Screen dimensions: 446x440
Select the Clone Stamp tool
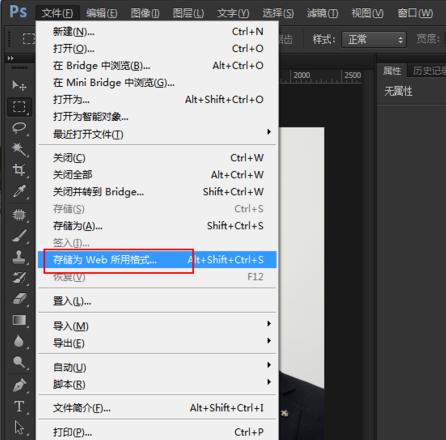(x=19, y=257)
